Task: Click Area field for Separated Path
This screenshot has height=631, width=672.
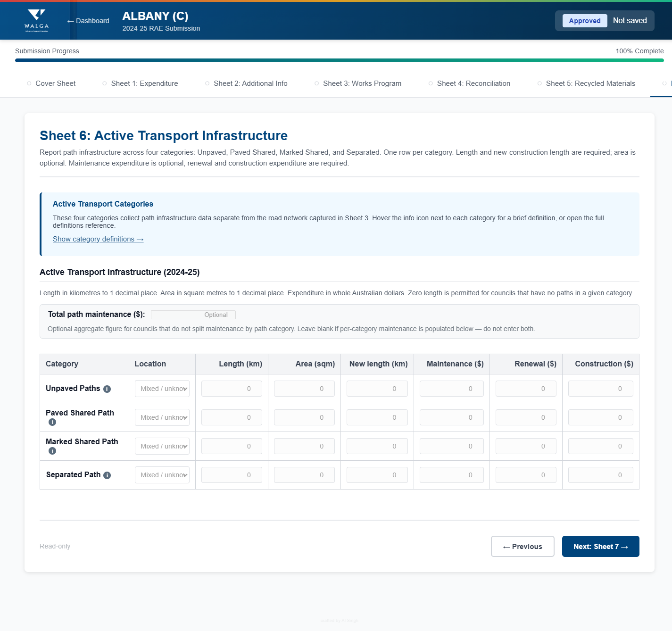Action: click(304, 475)
